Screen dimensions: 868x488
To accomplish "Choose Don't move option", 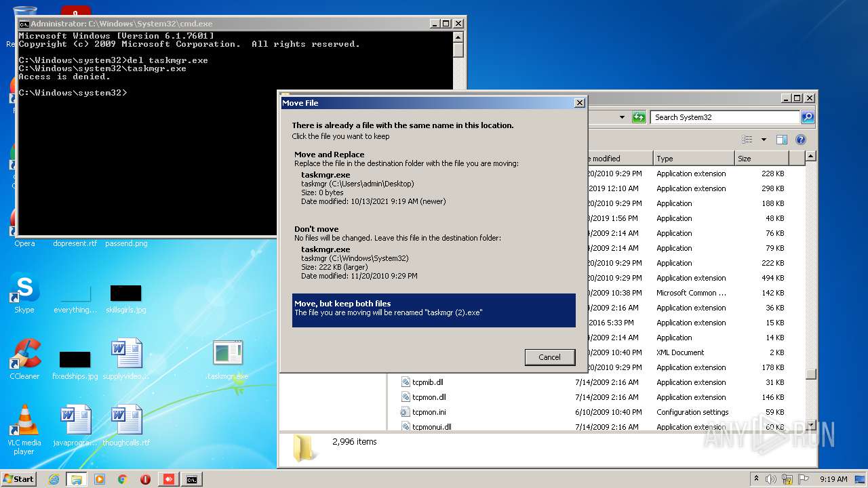I will click(434, 253).
